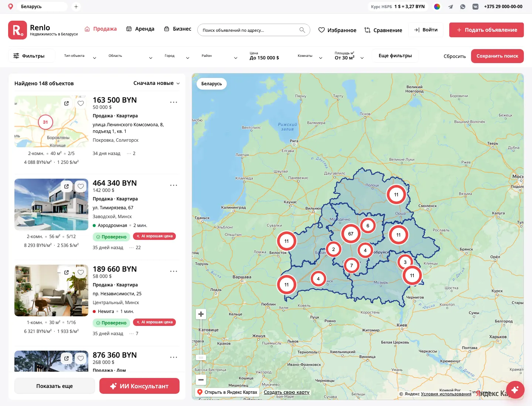This screenshot has width=532, height=406.
Task: Zoom in on the map with plus
Action: tap(201, 314)
